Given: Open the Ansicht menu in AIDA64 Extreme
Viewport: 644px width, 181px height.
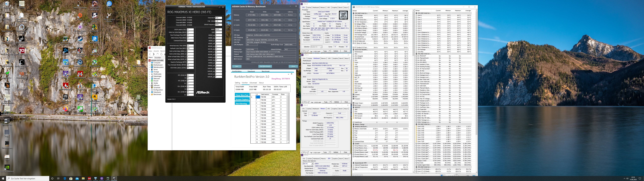Looking at the screenshot, I should [156, 51].
